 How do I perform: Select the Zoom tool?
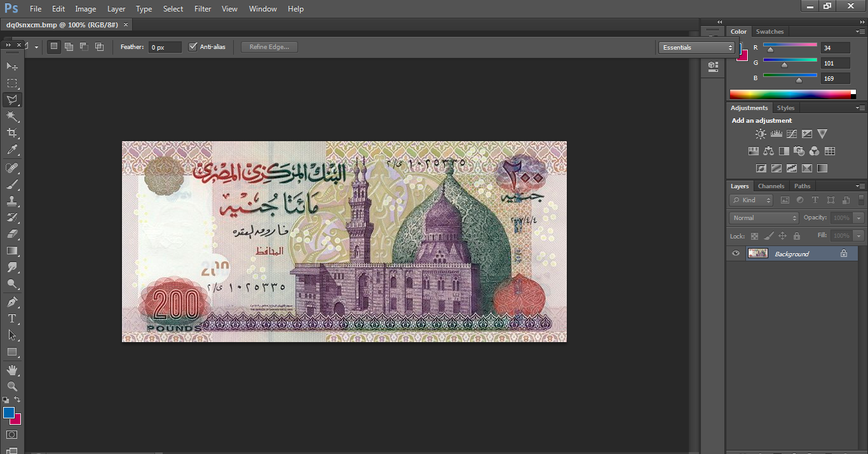pos(12,386)
